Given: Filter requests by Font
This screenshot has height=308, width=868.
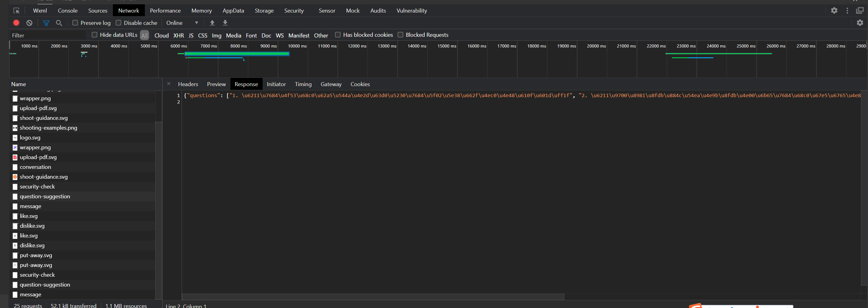Looking at the screenshot, I should pos(251,35).
